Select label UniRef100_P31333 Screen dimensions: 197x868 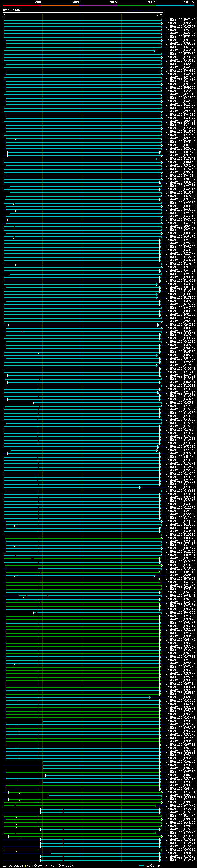(180, 315)
